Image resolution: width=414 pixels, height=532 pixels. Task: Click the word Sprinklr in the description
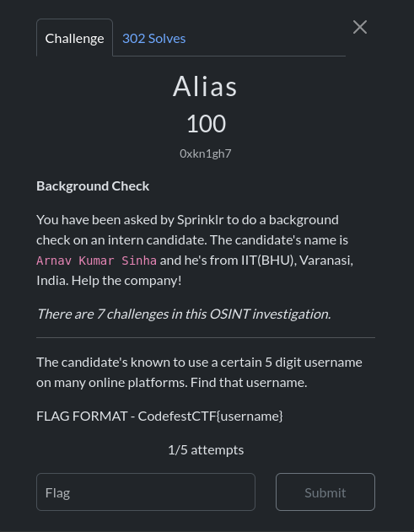coord(200,220)
